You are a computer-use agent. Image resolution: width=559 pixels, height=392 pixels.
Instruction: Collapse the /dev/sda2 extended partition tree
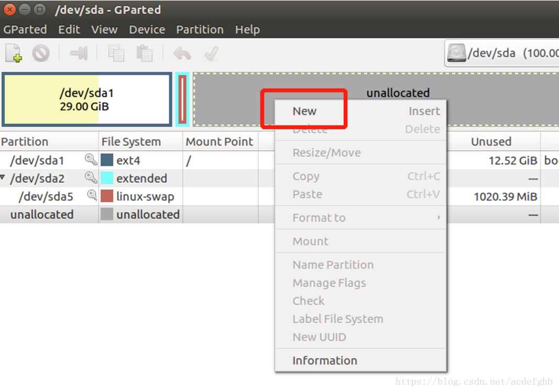3,176
